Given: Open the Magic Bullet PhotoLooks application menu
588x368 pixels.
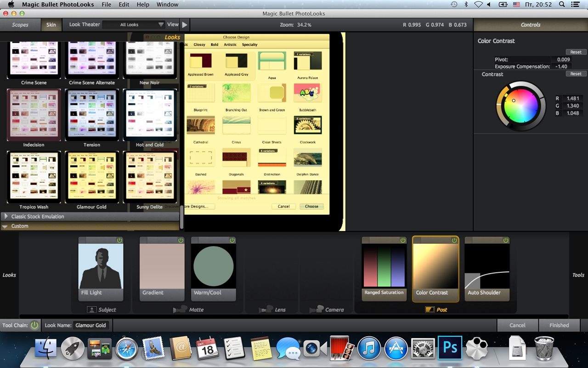Looking at the screenshot, I should pyautogui.click(x=58, y=4).
